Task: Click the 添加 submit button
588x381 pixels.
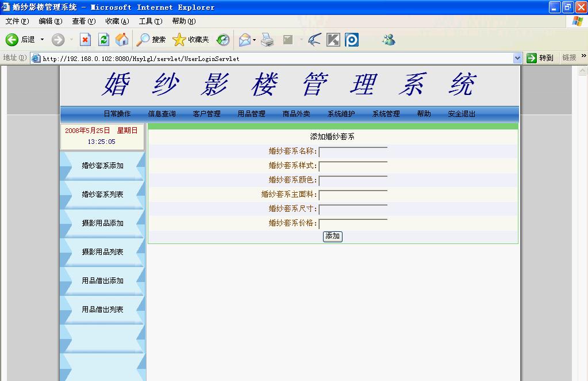Action: 333,236
